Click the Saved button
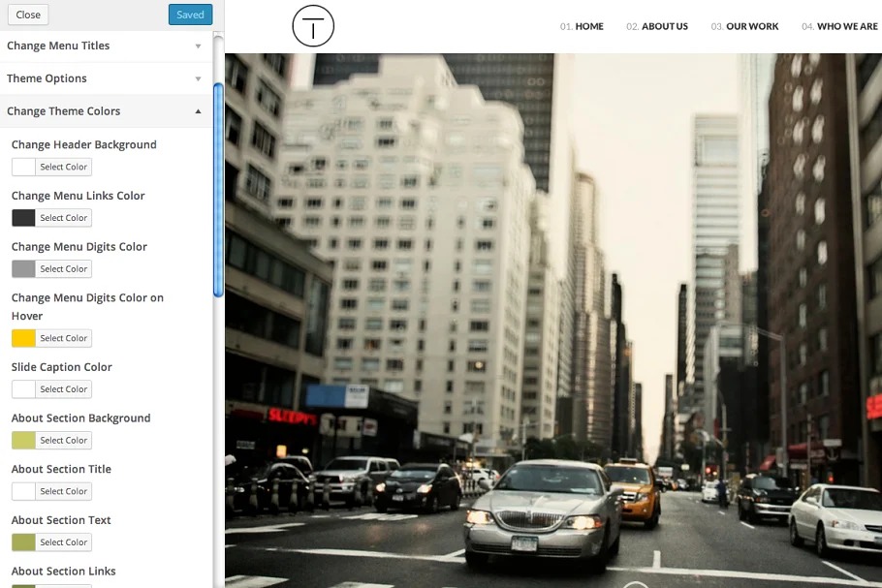Viewport: 882px width, 588px height. point(190,15)
